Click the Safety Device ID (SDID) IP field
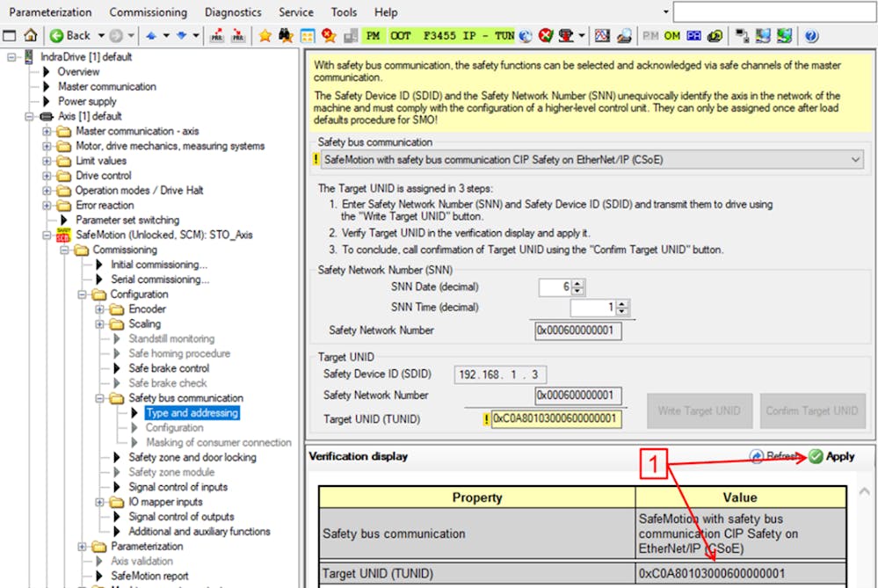Viewport: 878px width, 588px height. point(500,374)
